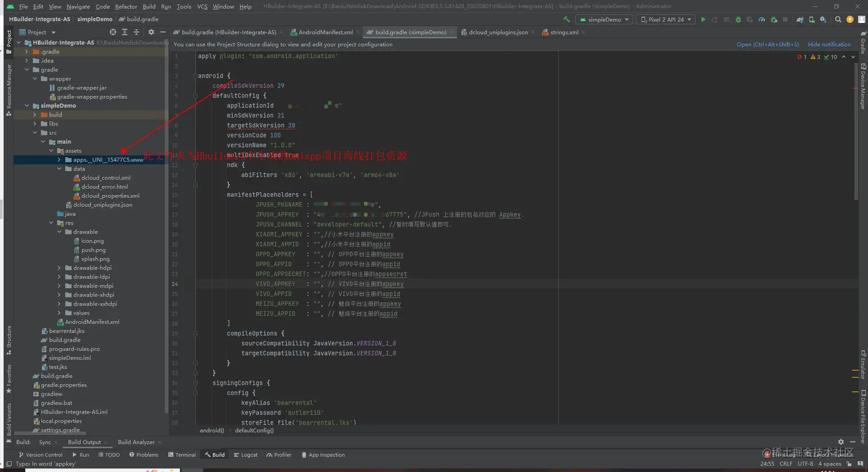This screenshot has width=868, height=472.
Task: Toggle the Logcat tool window
Action: point(246,455)
